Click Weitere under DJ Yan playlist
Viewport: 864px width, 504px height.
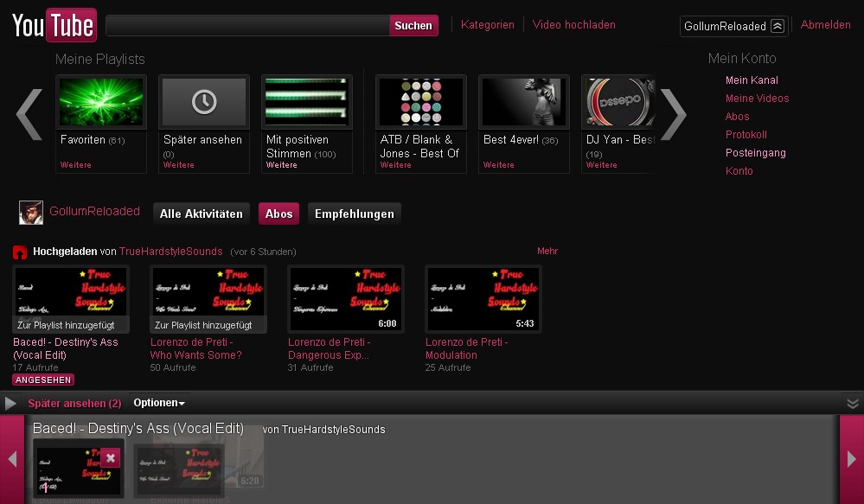tap(602, 165)
